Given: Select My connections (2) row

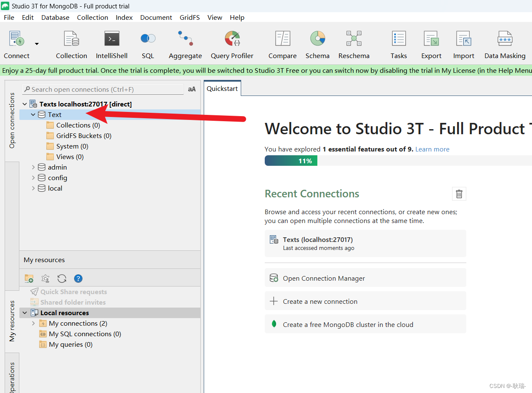Looking at the screenshot, I should pos(110,323).
